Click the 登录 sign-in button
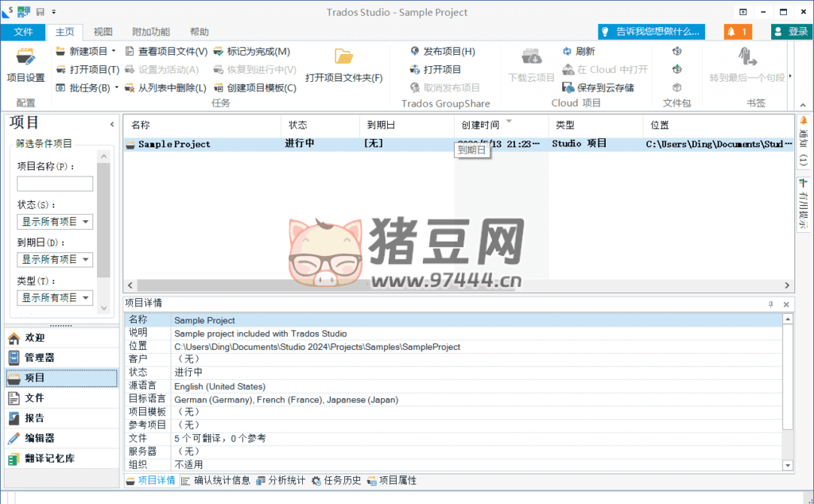814x504 pixels. 791,32
